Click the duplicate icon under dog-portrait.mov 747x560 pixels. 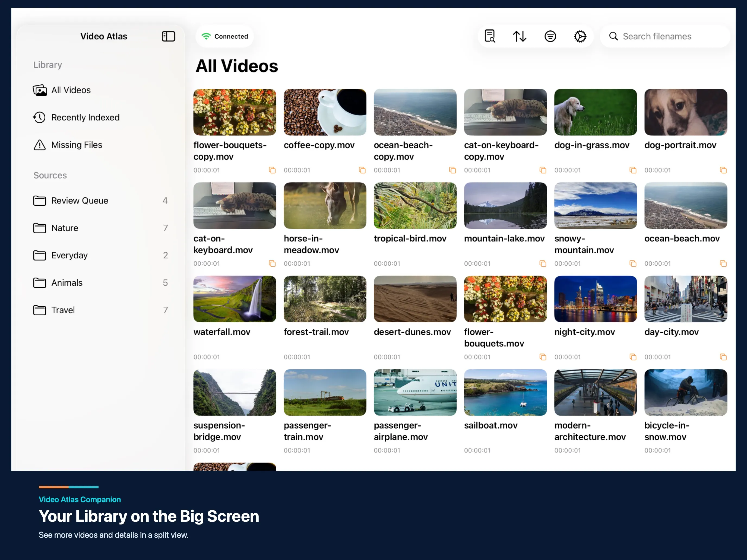723,170
